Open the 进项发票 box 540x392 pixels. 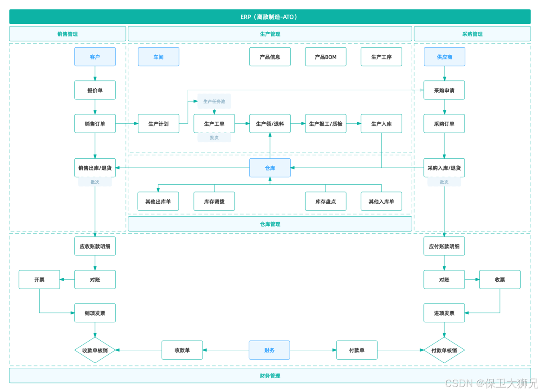(445, 313)
